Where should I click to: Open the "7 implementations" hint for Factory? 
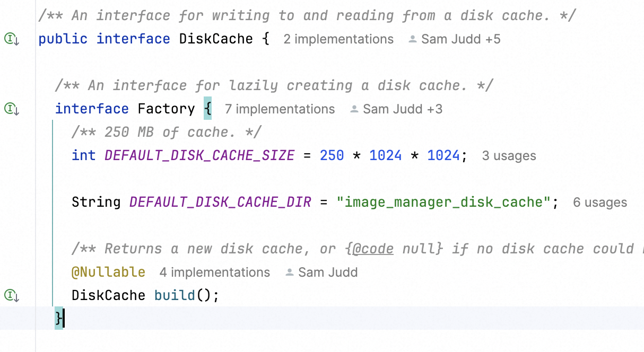pyautogui.click(x=280, y=109)
